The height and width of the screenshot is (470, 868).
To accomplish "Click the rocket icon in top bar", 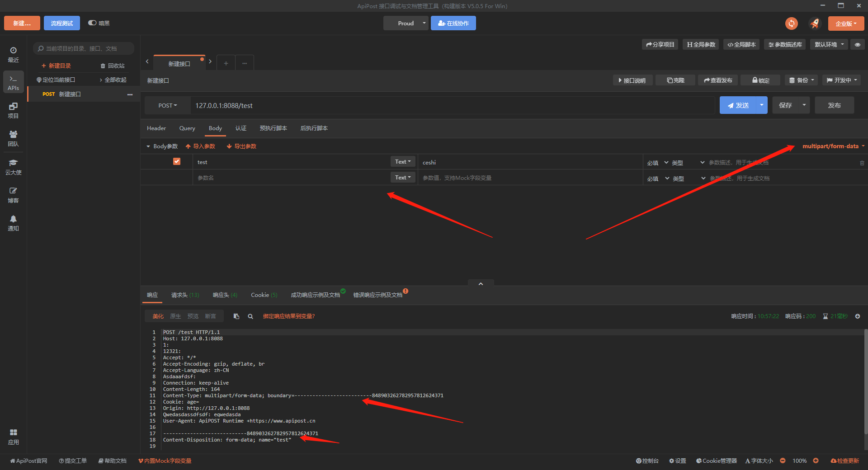I will click(815, 23).
